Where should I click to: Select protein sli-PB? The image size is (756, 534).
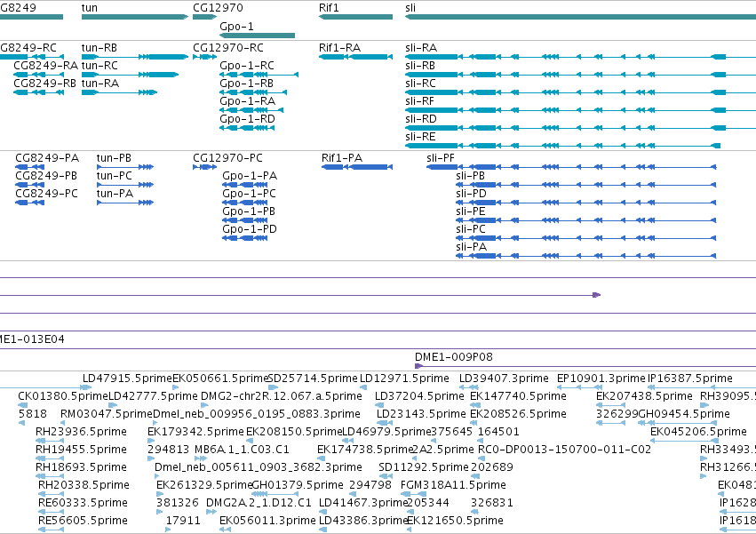click(585, 185)
